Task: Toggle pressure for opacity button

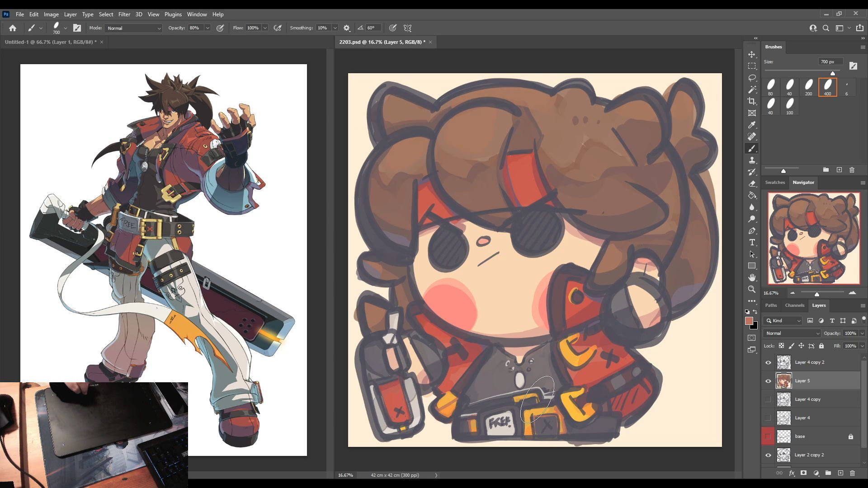Action: pyautogui.click(x=220, y=28)
